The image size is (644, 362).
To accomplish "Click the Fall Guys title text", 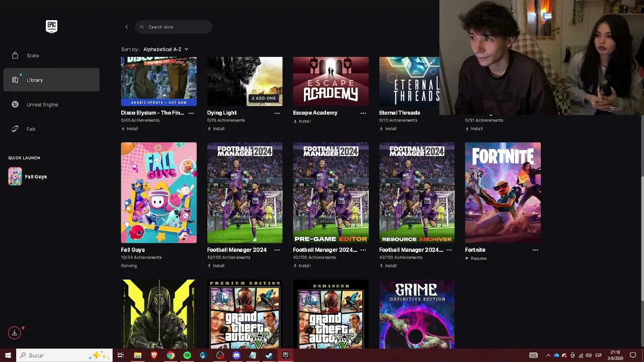I will (133, 250).
